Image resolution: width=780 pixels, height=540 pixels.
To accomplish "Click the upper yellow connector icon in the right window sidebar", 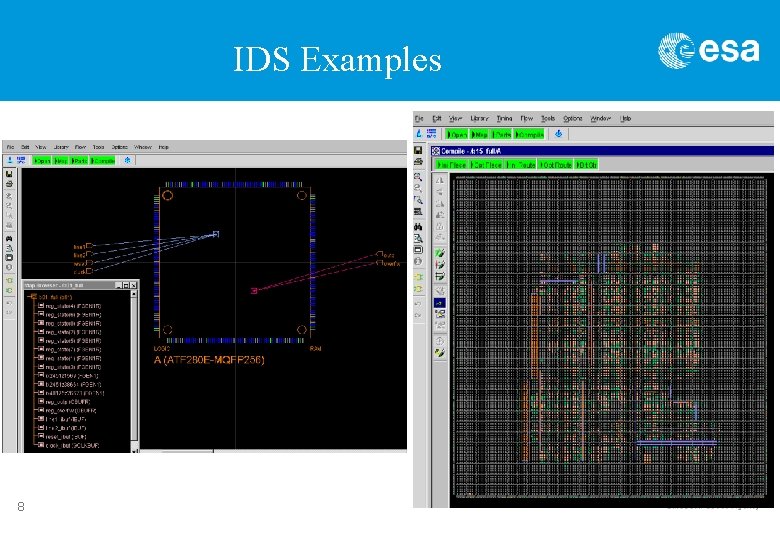I will [418, 277].
